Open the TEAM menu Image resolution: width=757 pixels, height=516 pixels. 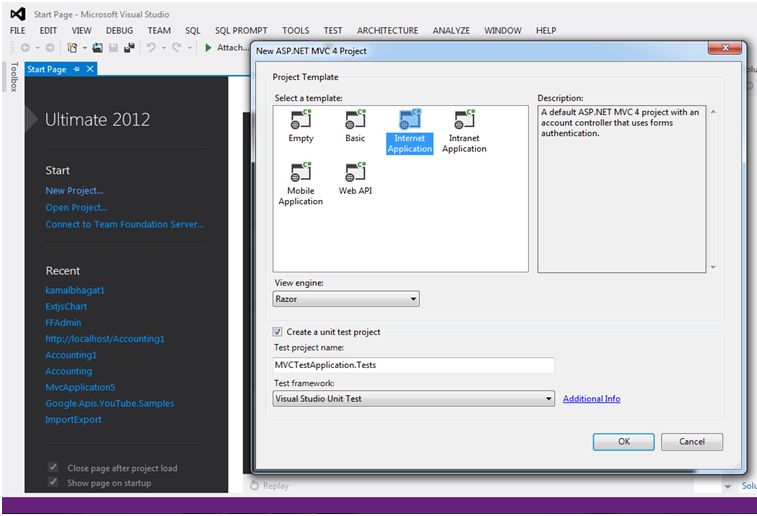159,30
